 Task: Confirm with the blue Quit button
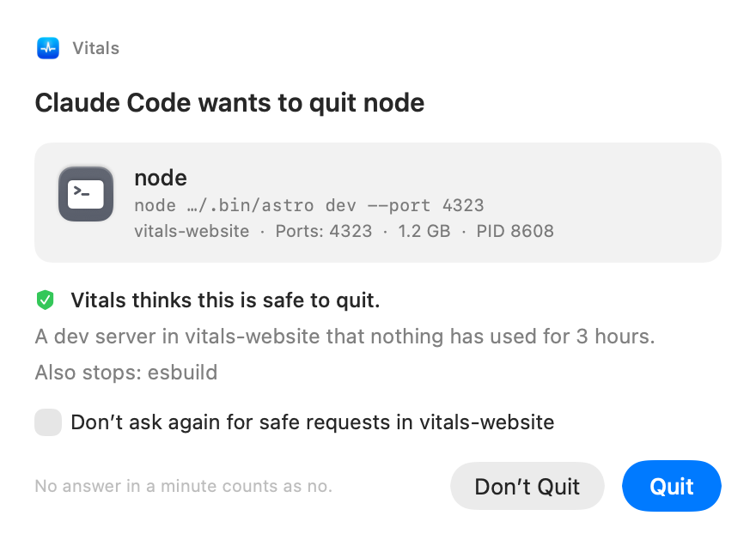pyautogui.click(x=671, y=486)
